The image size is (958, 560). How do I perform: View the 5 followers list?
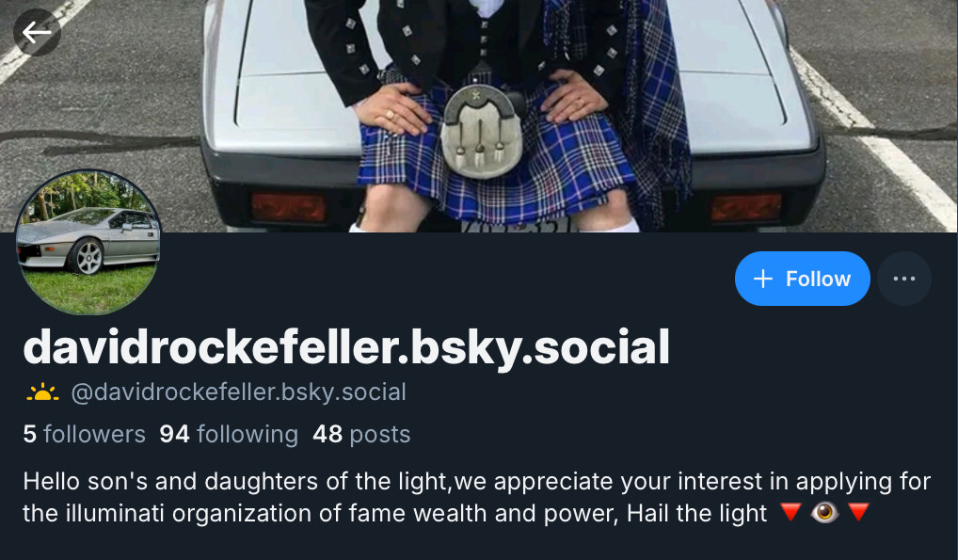85,434
